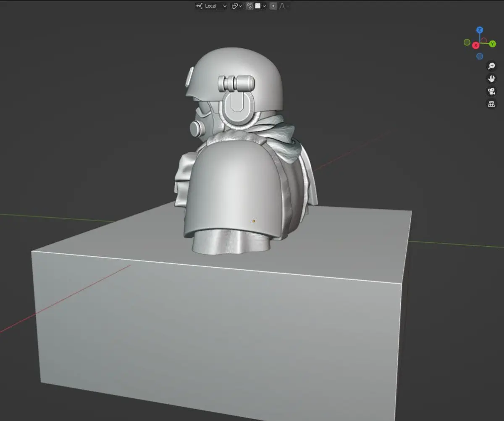
Task: Switch perspective/orthographic with grid icon
Action: point(491,104)
